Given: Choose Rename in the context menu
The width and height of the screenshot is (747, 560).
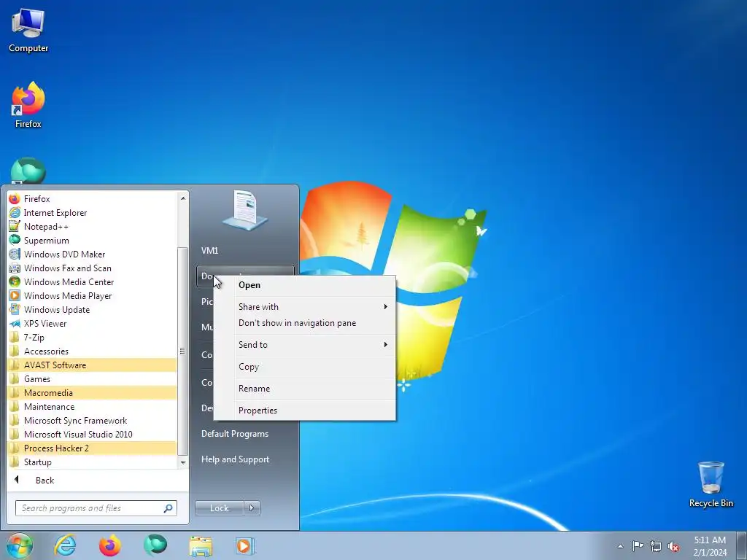Looking at the screenshot, I should point(304,389).
